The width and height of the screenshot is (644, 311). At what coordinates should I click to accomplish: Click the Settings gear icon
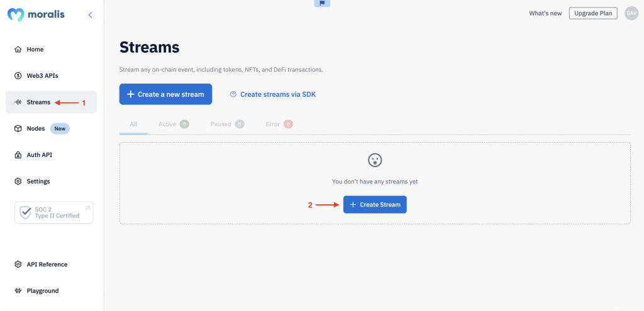pos(18,182)
